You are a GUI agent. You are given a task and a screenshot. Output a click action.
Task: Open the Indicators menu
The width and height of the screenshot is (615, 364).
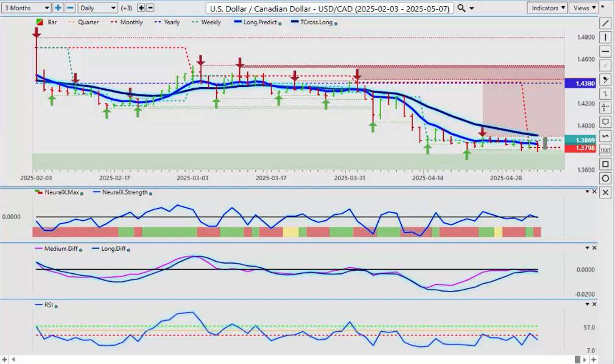click(x=547, y=8)
